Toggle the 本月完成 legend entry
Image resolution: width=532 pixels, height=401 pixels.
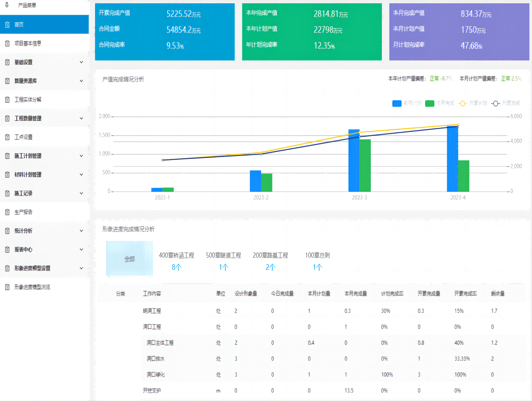439,103
